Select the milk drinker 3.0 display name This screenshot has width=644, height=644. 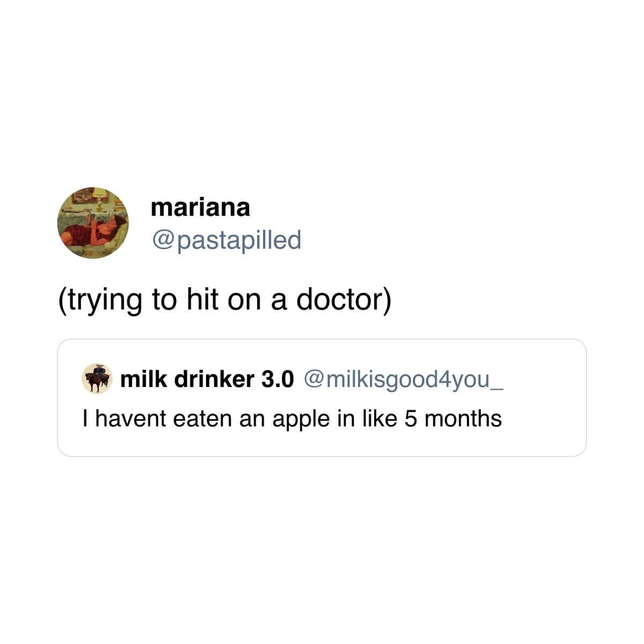(207, 379)
